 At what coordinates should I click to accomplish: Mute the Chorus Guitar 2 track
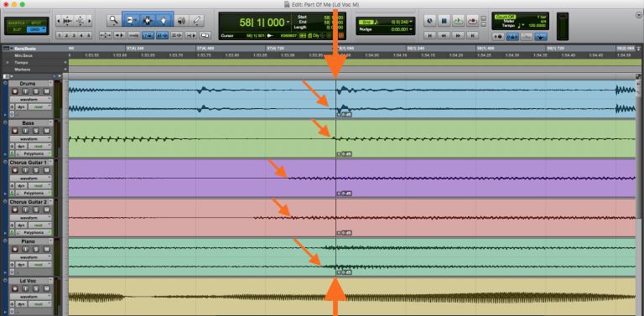tap(46, 210)
